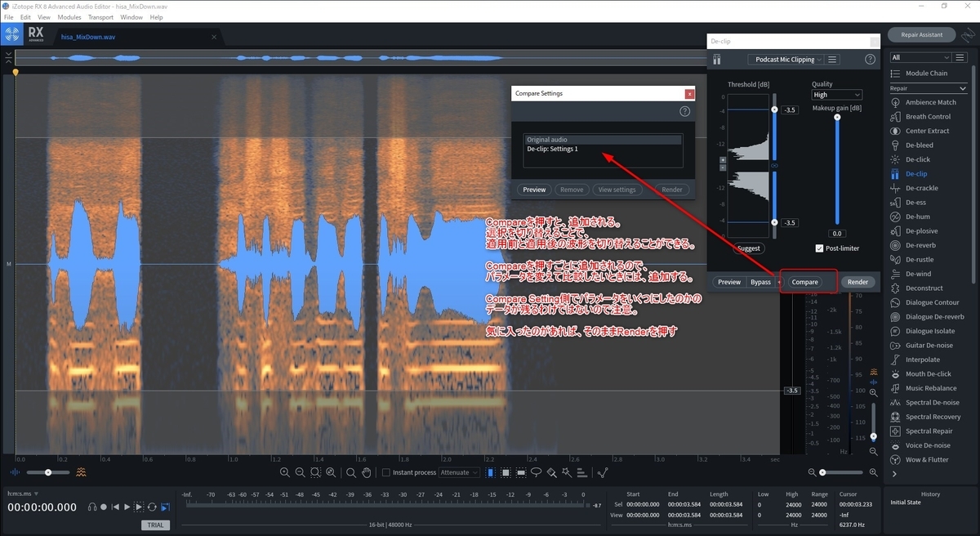
Task: Uncheck the Post-limiter checkbox
Action: click(819, 248)
